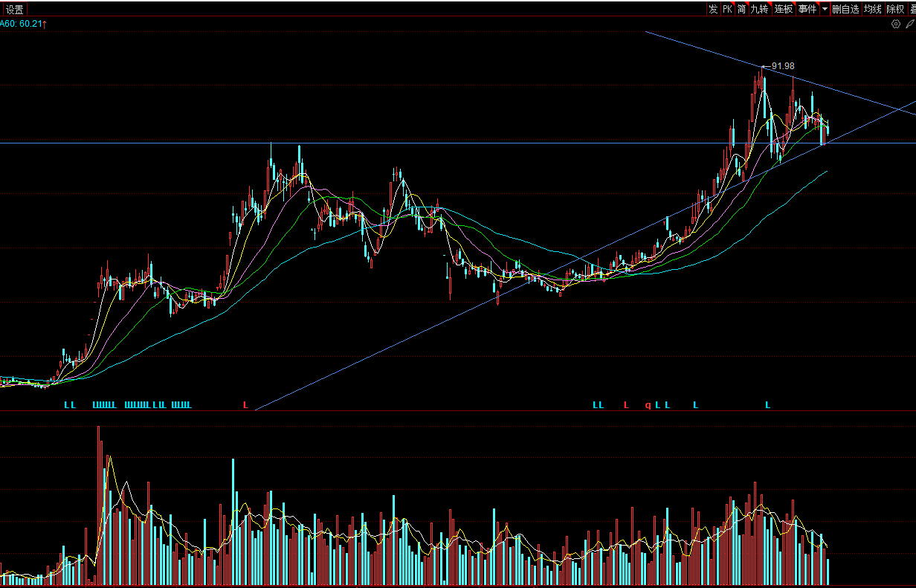The image size is (916, 588).
Task: Open the 除权 ex-rights option
Action: [896, 9]
